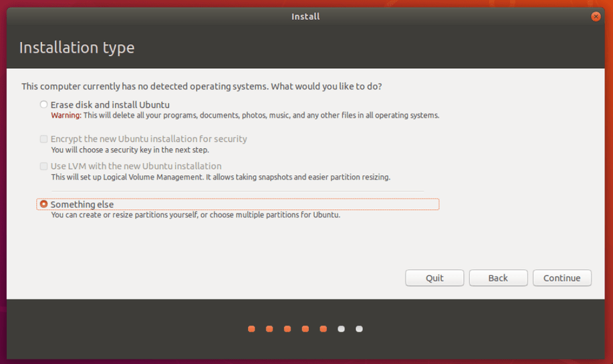Image resolution: width=613 pixels, height=364 pixels.
Task: Click Logical Volume Management description text
Action: (x=221, y=177)
